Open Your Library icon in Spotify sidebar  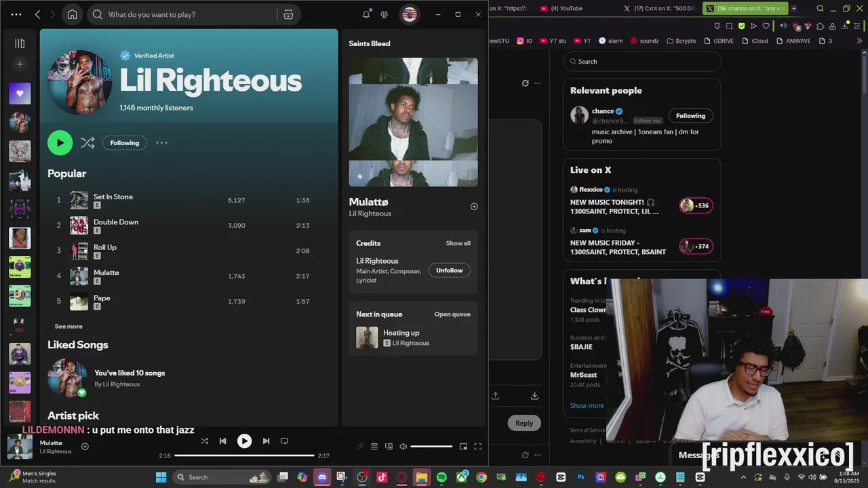tap(20, 43)
